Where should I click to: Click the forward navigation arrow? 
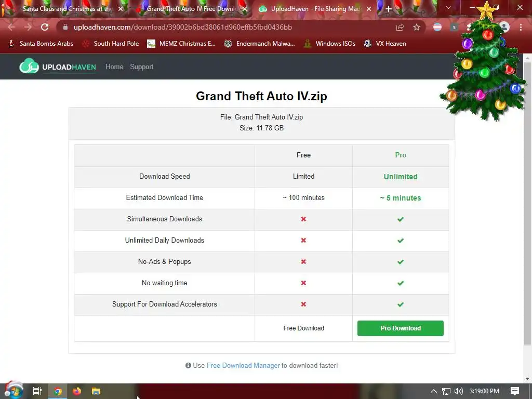(x=28, y=27)
